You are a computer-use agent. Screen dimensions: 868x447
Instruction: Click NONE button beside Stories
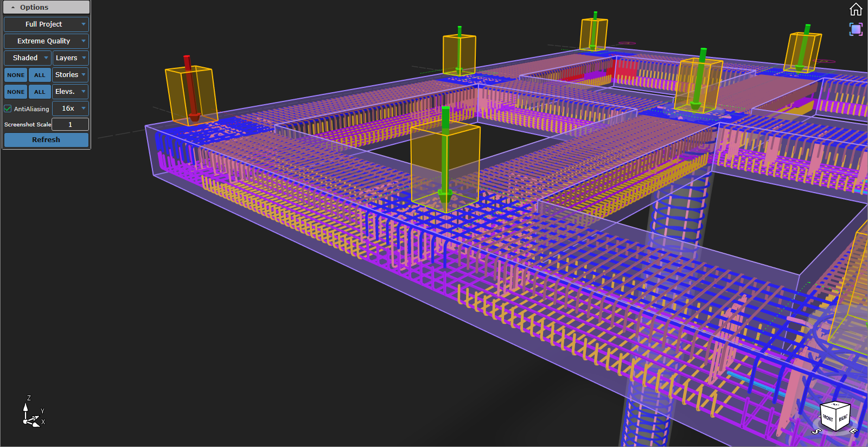[16, 75]
